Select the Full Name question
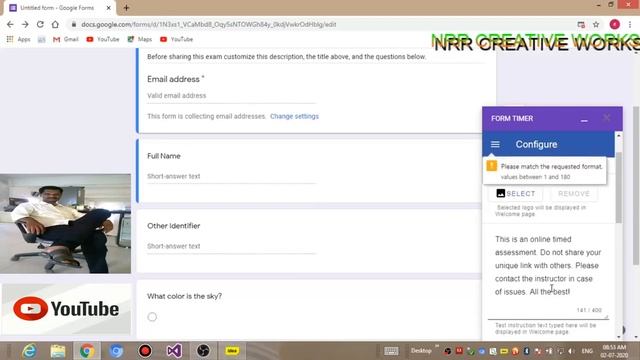 (x=164, y=156)
